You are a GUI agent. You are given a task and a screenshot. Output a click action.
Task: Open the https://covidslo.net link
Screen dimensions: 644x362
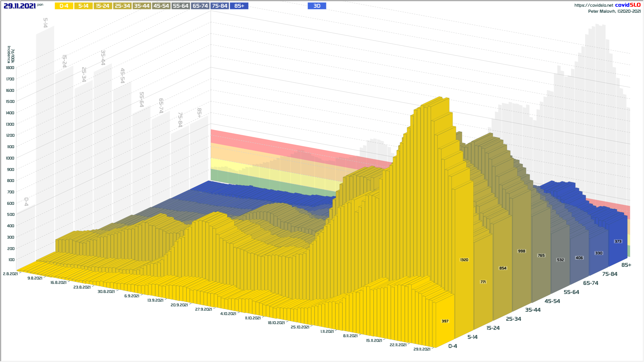(593, 5)
